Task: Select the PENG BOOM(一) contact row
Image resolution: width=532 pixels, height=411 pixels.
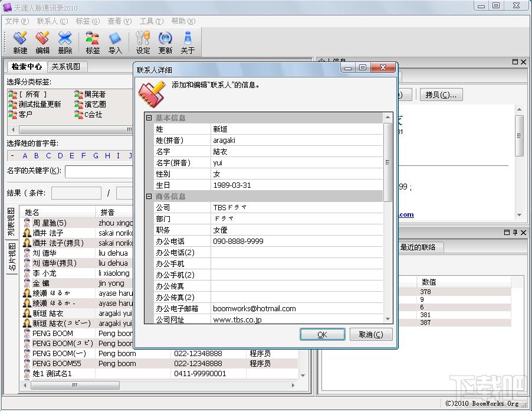Action: 159,353
